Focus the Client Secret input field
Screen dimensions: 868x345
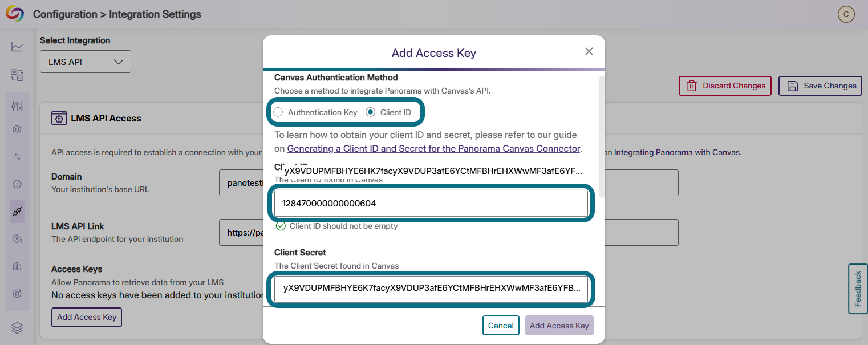(x=431, y=289)
